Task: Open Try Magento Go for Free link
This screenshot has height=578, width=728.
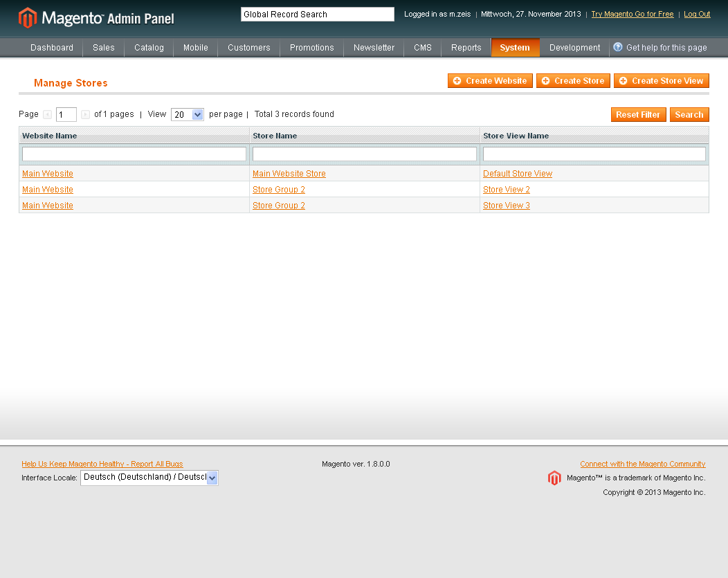Action: [633, 14]
